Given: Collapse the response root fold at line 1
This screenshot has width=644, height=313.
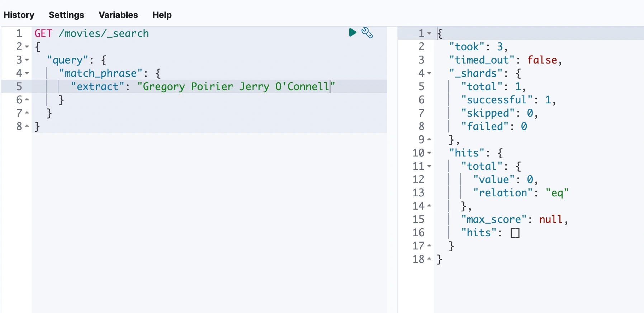Looking at the screenshot, I should [x=429, y=33].
